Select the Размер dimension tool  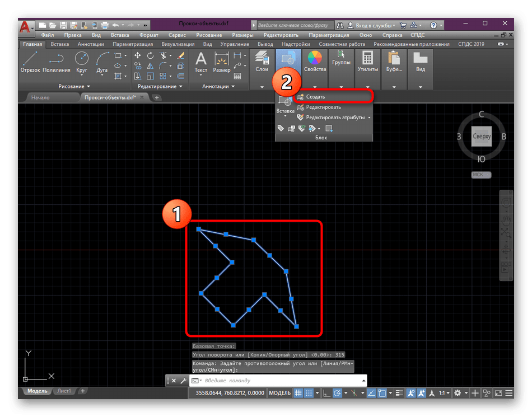click(222, 62)
